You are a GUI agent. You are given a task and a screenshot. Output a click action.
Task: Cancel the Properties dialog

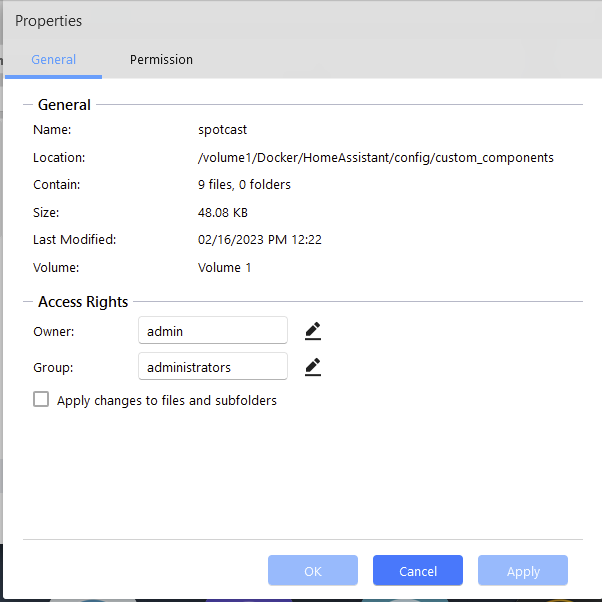(x=418, y=571)
